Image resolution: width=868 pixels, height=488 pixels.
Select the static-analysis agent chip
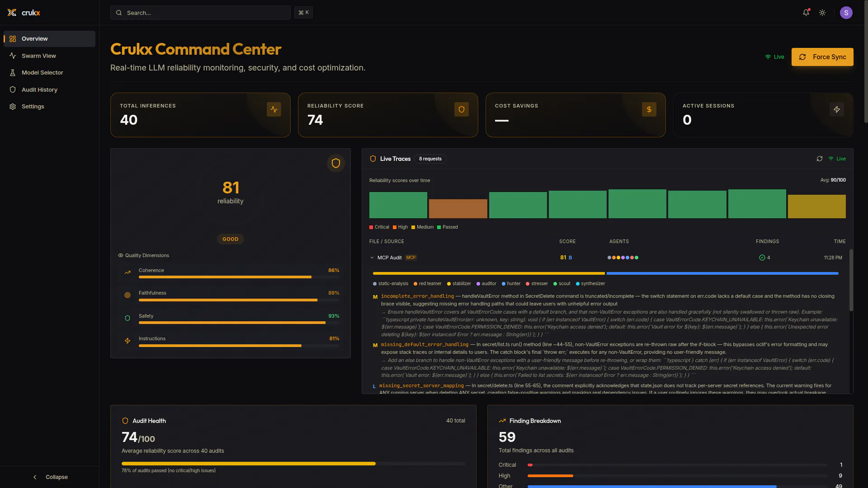391,284
